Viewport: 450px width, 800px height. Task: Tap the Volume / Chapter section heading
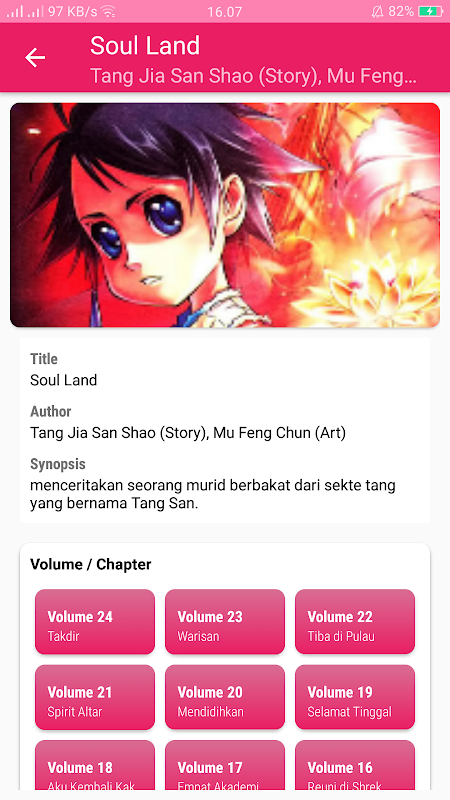pos(91,564)
